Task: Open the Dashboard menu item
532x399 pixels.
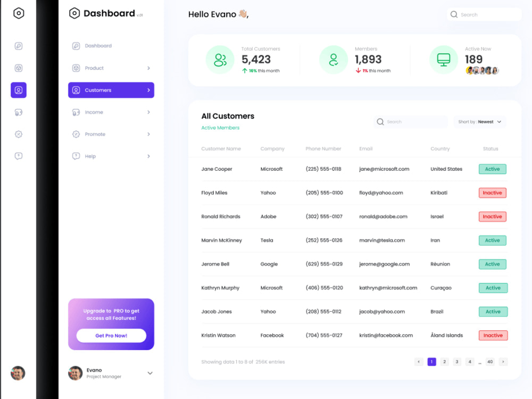Action: pyautogui.click(x=111, y=46)
